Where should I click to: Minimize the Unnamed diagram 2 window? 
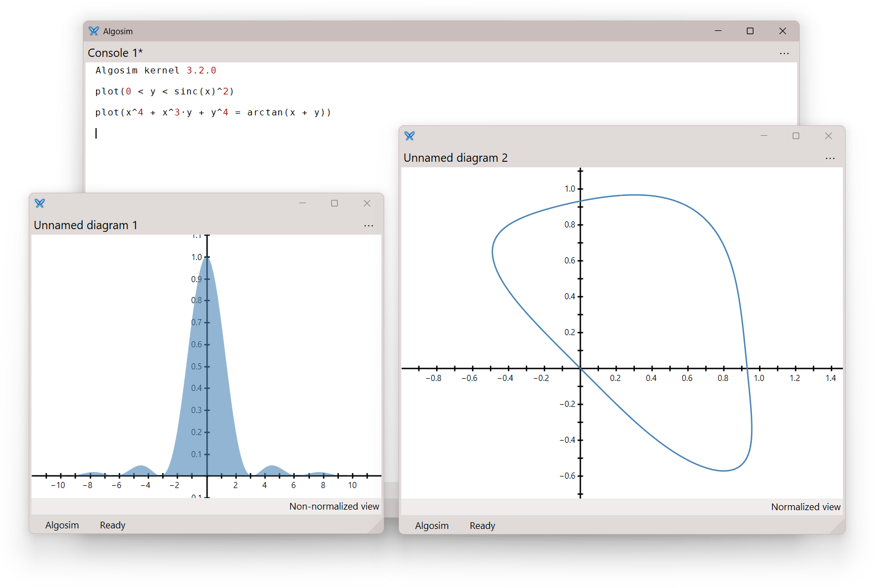(x=764, y=136)
